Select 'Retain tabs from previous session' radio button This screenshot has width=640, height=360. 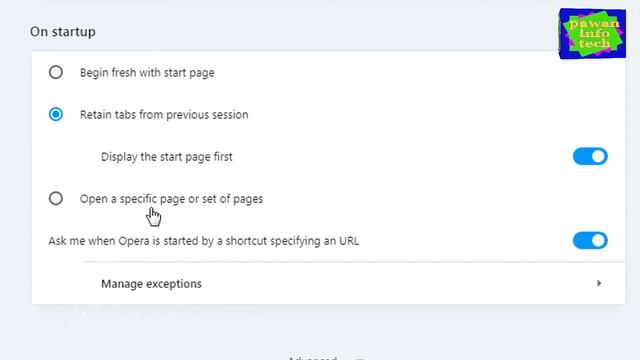pos(56,114)
